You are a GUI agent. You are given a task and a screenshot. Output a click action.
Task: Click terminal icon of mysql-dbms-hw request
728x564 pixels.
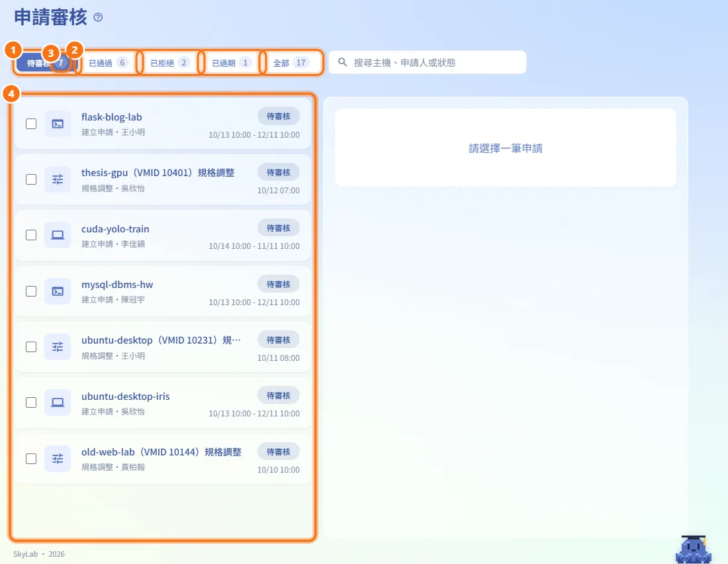coord(58,291)
